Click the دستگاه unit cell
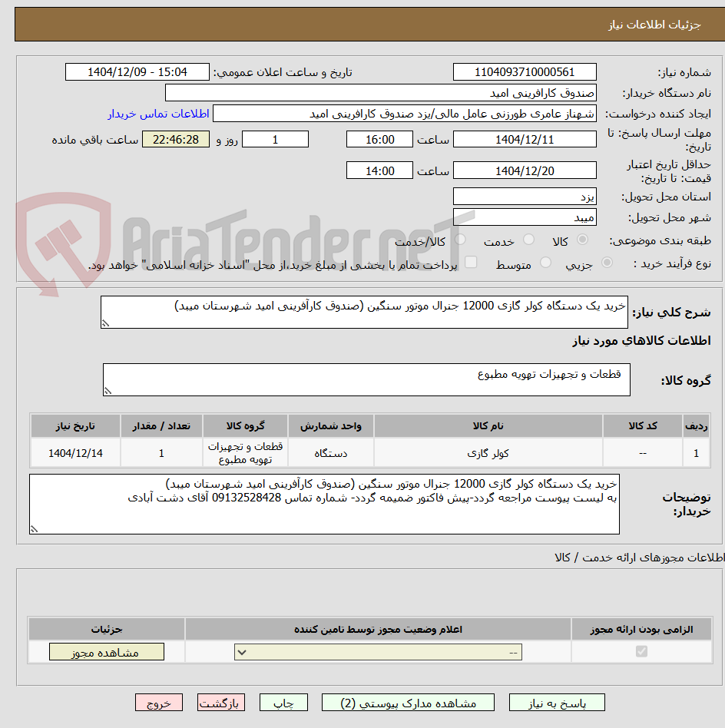 coord(331,453)
